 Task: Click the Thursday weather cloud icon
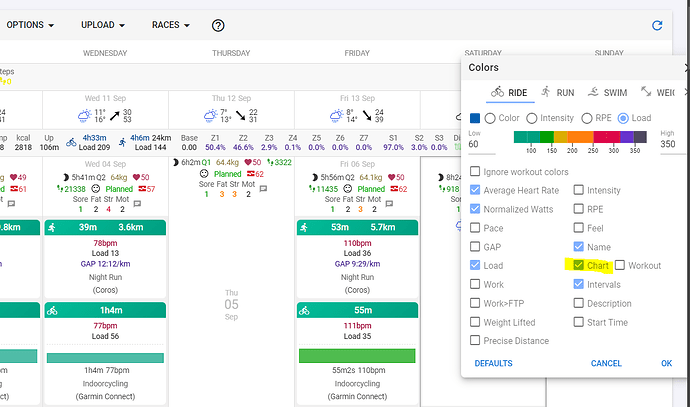210,116
